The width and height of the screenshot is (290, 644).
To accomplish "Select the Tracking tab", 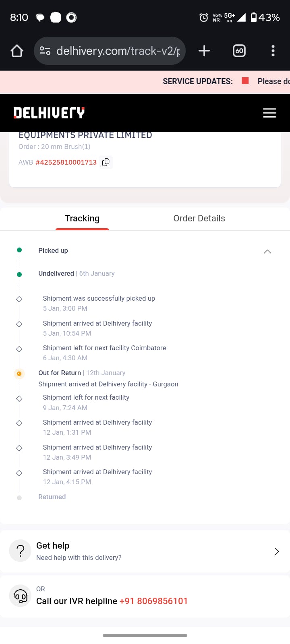I will pos(82,219).
